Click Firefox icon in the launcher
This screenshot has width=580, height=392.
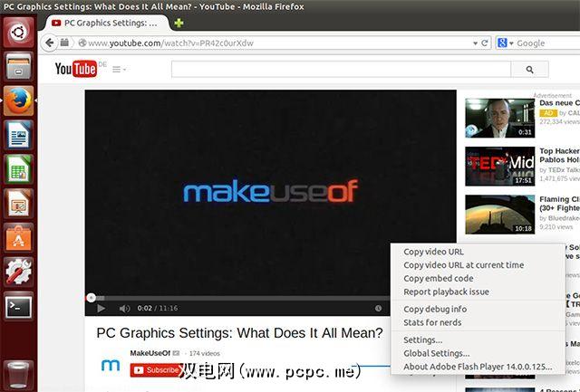pyautogui.click(x=18, y=100)
